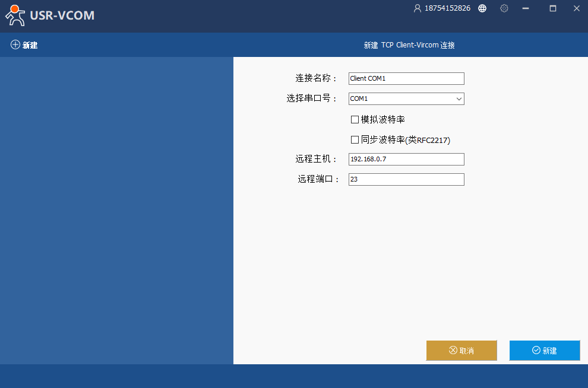The image size is (588, 388).
Task: Click the 连接名称 field containing Client COM1
Action: tap(406, 78)
